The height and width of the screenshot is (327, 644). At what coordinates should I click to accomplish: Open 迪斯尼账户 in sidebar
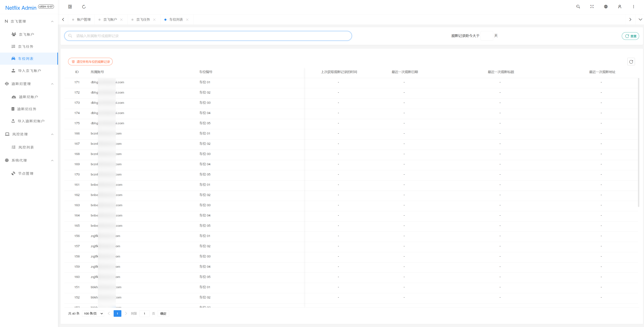29,97
